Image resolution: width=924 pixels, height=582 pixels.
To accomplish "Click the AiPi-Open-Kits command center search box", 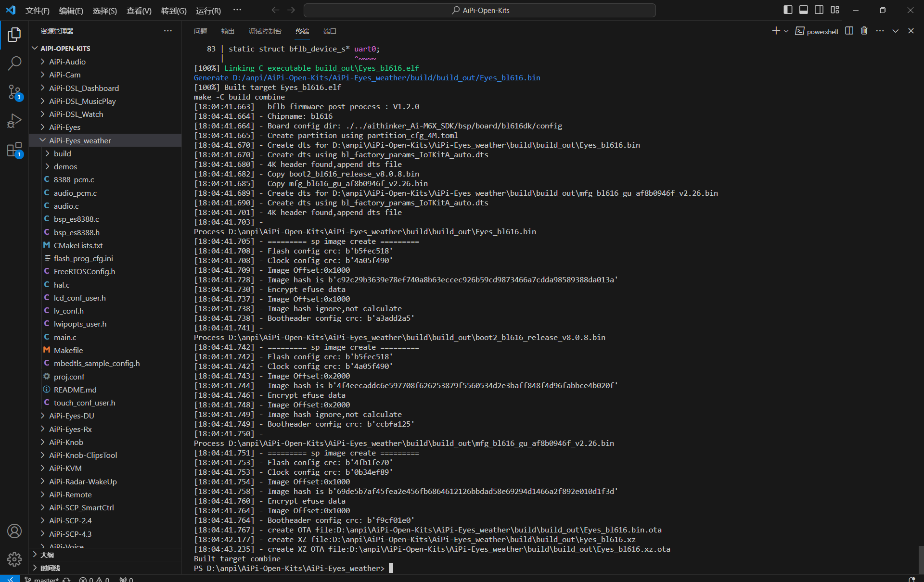I will click(480, 10).
